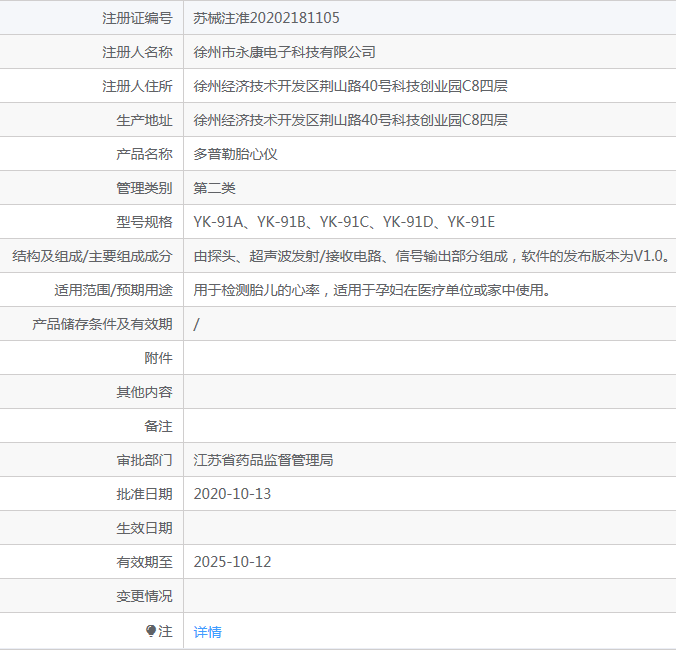Select approval department 江苏省药品监督管理局
The image size is (676, 652).
(263, 460)
